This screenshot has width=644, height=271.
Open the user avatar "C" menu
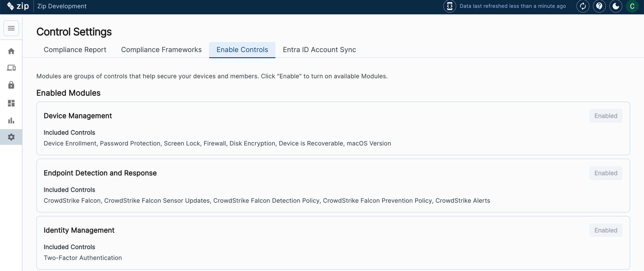(x=632, y=6)
